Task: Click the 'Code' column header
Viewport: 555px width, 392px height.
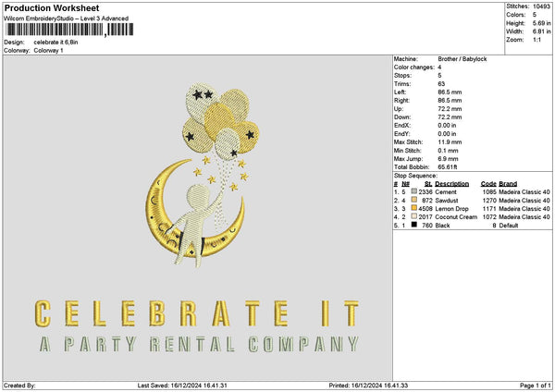Action: tap(488, 184)
